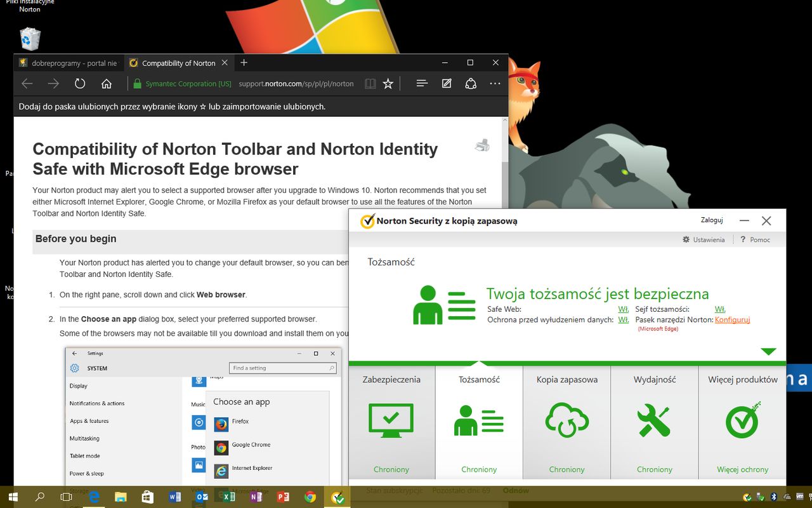
Task: Open the Edge Hub icon
Action: pyautogui.click(x=422, y=83)
